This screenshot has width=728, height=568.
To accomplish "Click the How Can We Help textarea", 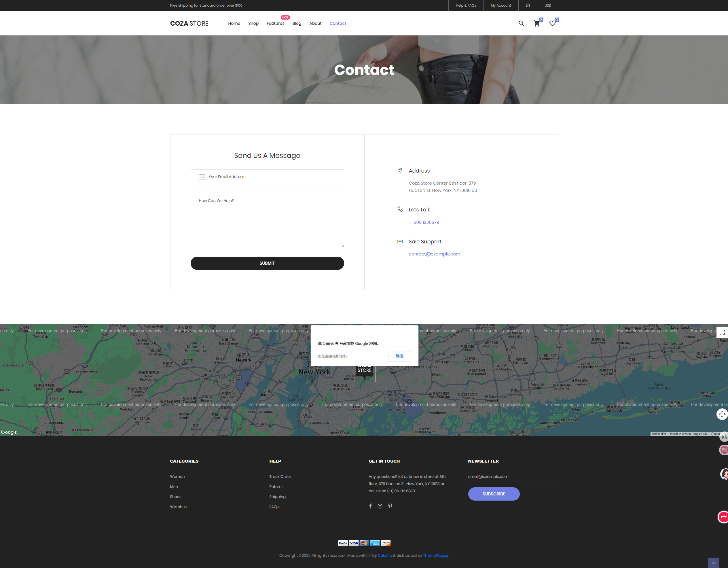I will 267,219.
